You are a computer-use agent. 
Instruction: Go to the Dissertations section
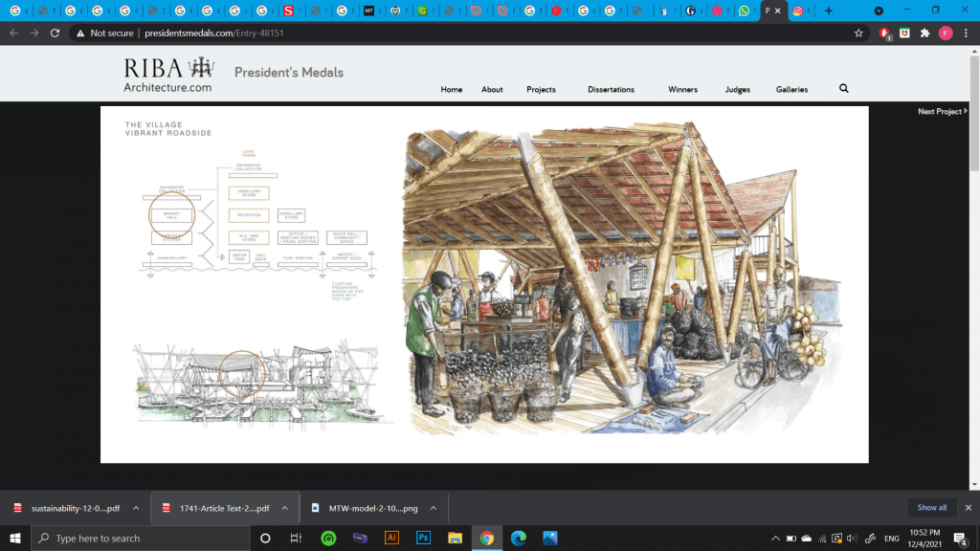[x=611, y=90]
